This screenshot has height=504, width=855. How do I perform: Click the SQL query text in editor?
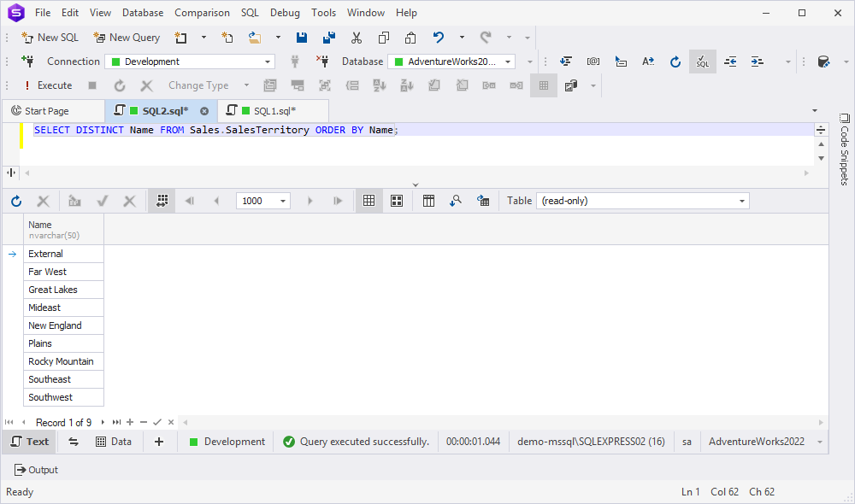tap(216, 130)
